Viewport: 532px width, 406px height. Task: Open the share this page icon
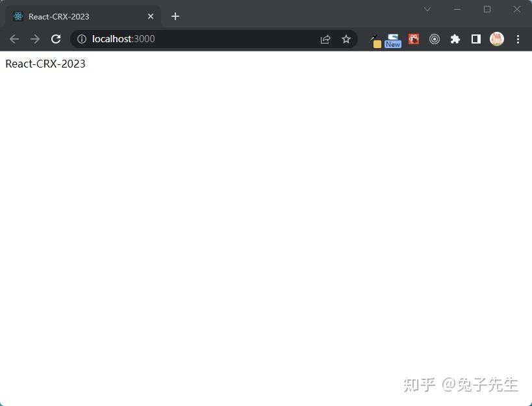point(325,39)
